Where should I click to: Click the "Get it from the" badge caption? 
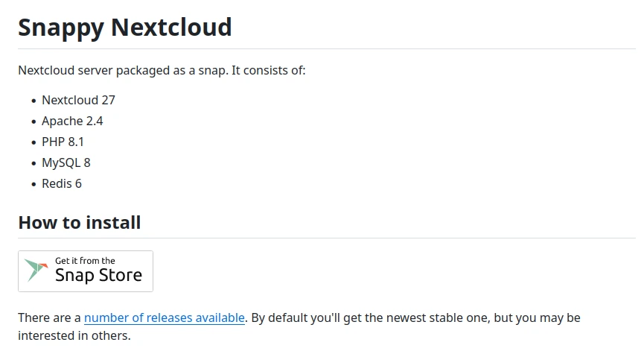pyautogui.click(x=85, y=261)
